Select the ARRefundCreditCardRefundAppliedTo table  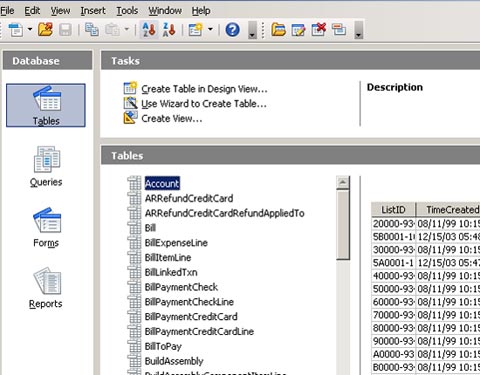pyautogui.click(x=224, y=213)
